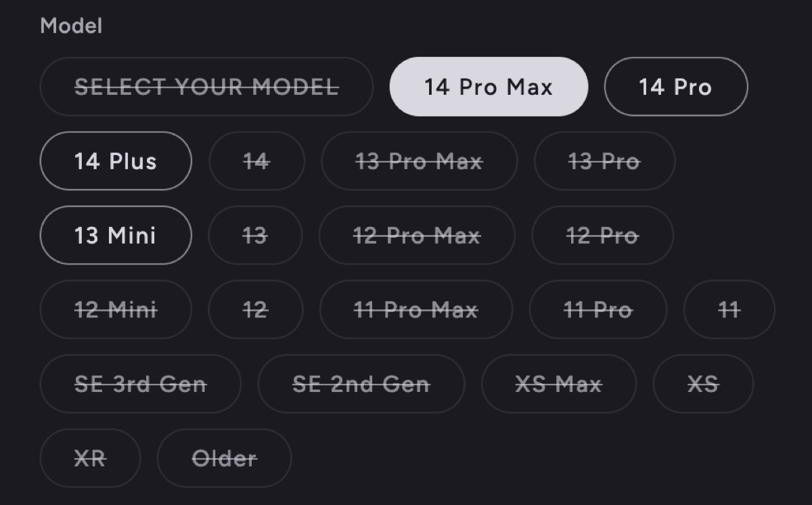Pick the 14 Plus model
The height and width of the screenshot is (505, 812).
(x=116, y=161)
